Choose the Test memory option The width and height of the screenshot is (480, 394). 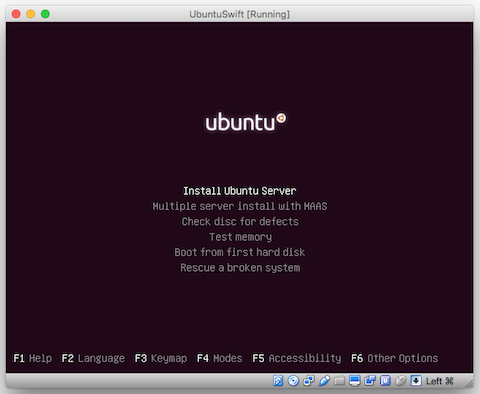pyautogui.click(x=240, y=237)
